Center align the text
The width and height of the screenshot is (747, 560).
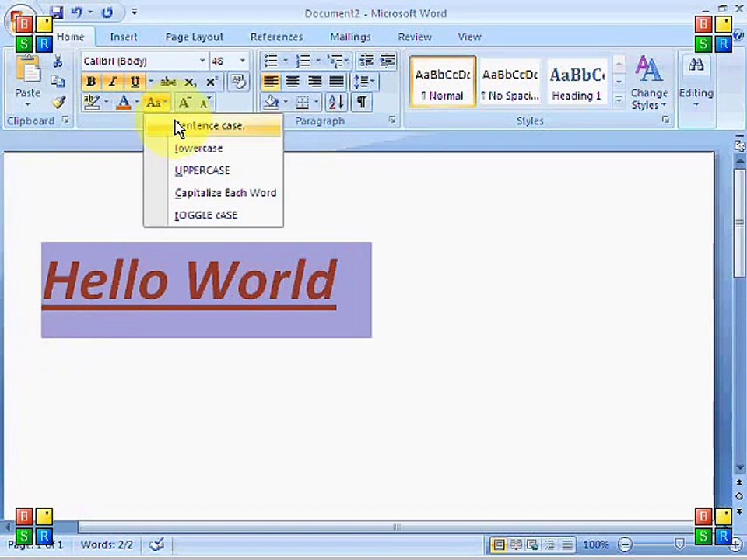point(293,82)
